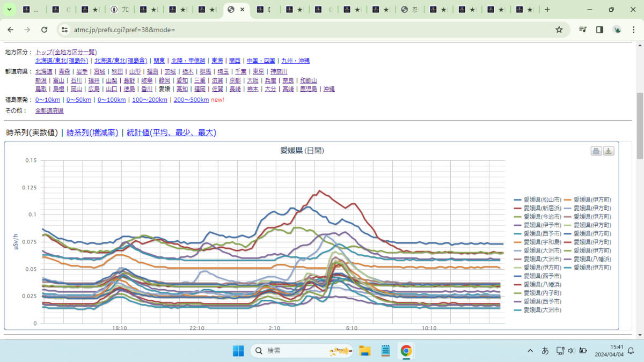
Task: Toggle 愛媛県(新居浜) series in the legend
Action: pyautogui.click(x=538, y=208)
